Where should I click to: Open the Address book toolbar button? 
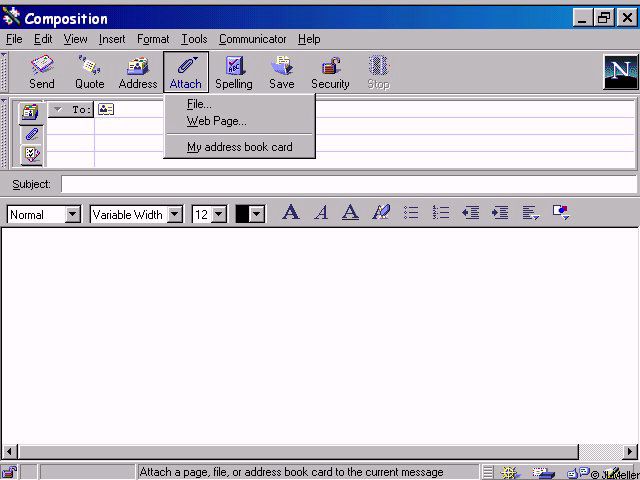138,73
